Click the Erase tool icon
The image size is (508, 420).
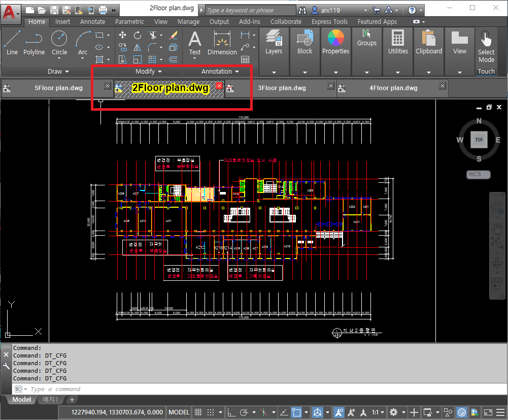pos(173,35)
